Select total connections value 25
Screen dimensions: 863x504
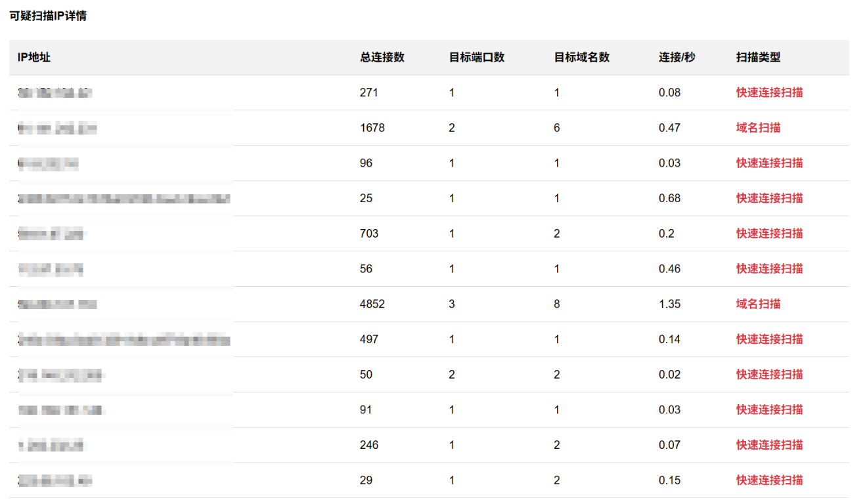[366, 198]
